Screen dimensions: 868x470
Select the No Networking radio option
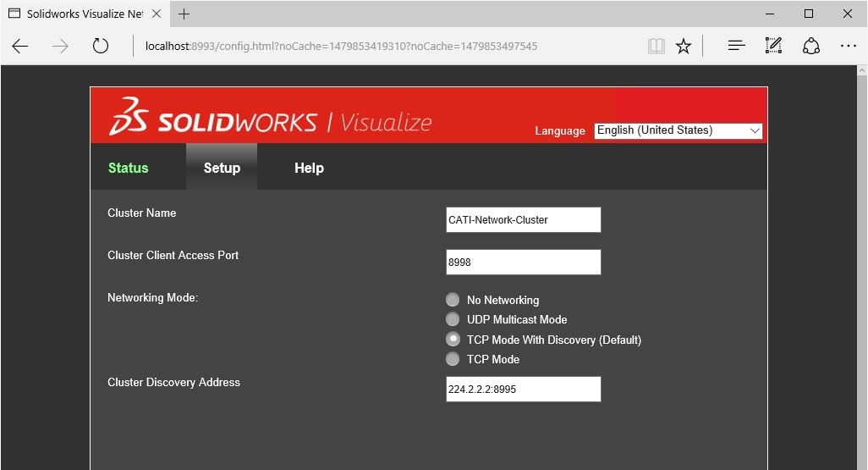pos(453,300)
